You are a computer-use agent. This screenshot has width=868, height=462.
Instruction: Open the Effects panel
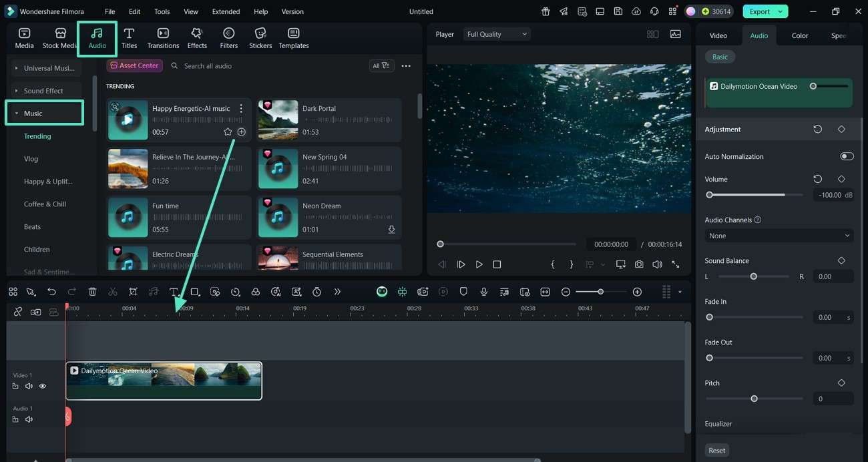[x=197, y=39]
